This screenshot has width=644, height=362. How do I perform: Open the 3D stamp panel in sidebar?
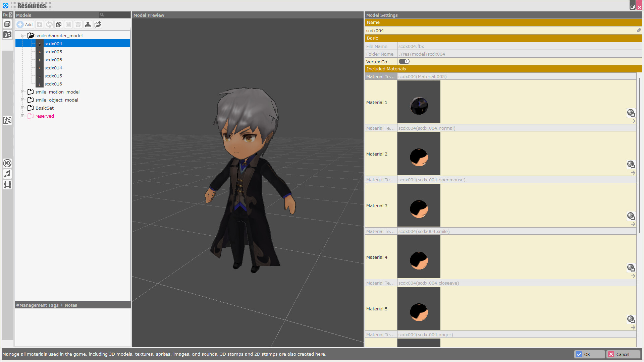pos(7,35)
